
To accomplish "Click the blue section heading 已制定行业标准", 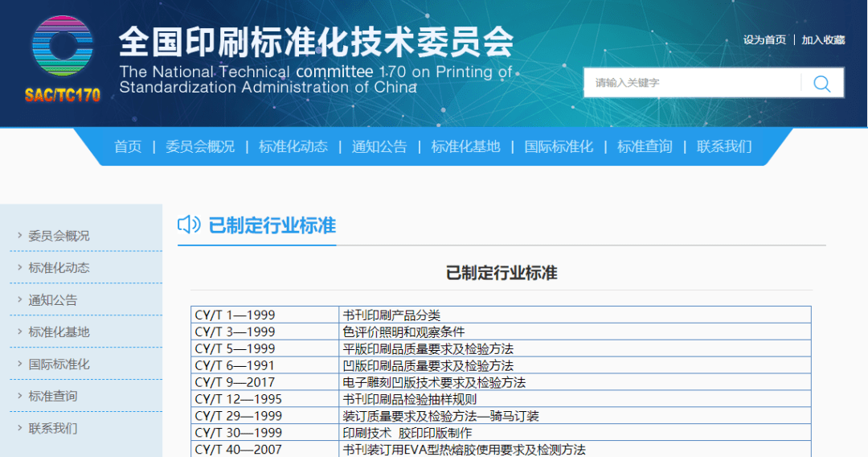I will [272, 225].
